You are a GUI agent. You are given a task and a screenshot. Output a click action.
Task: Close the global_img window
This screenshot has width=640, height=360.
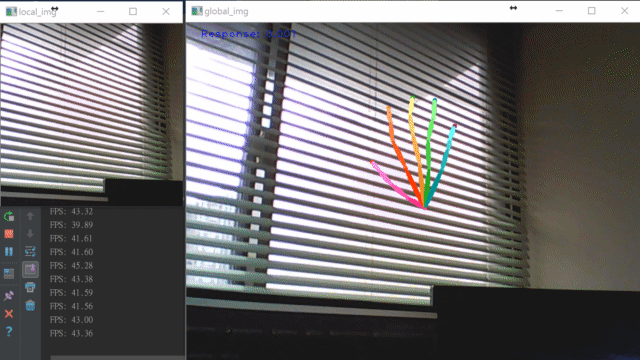coord(624,11)
